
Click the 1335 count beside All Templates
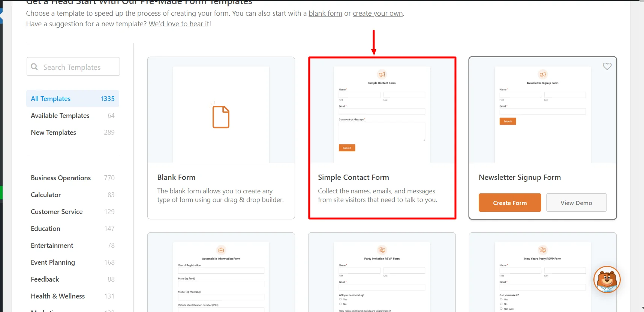pos(108,98)
